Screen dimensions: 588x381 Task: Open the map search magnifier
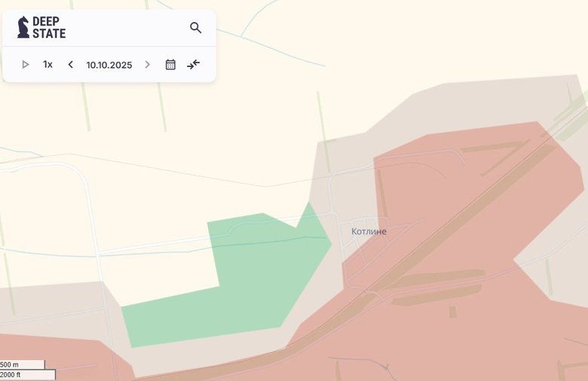point(195,28)
